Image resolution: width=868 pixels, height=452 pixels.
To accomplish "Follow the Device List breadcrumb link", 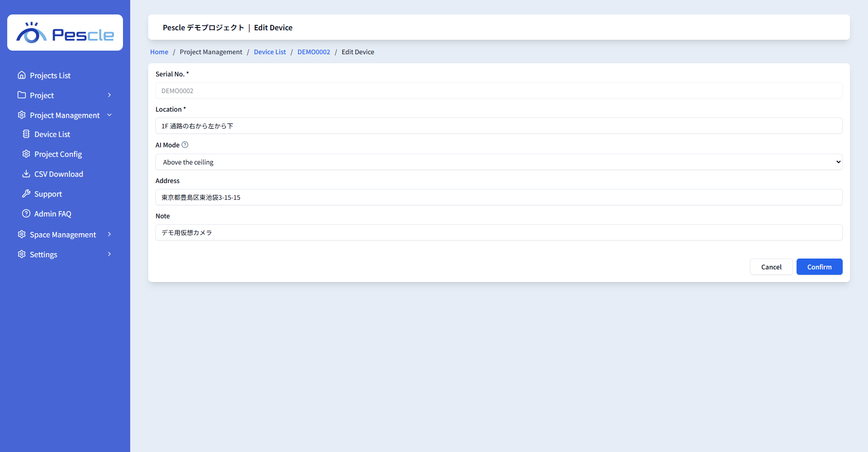I will [x=270, y=52].
